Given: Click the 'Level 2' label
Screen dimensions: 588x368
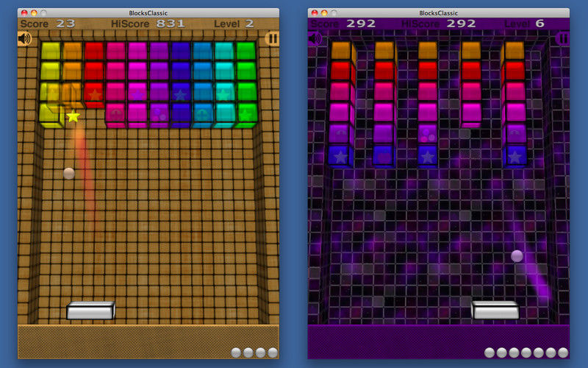Looking at the screenshot, I should click(234, 24).
